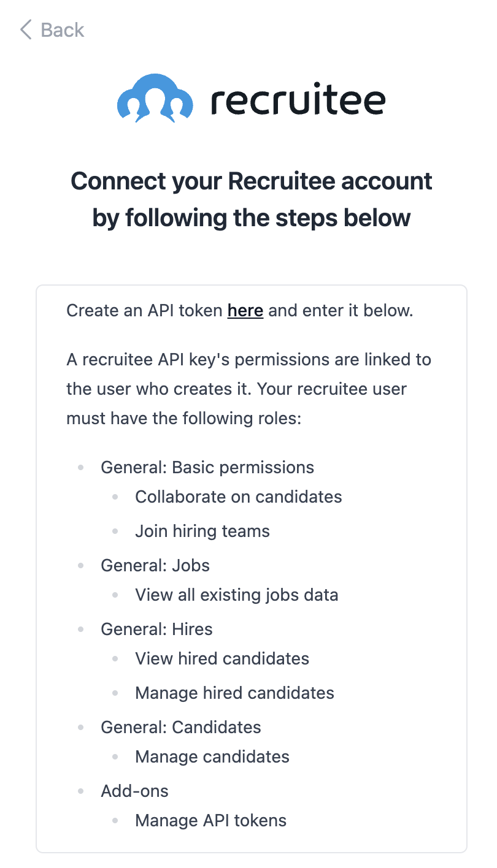The height and width of the screenshot is (868, 497).
Task: Click the paragraph about API key permissions
Action: (249, 389)
